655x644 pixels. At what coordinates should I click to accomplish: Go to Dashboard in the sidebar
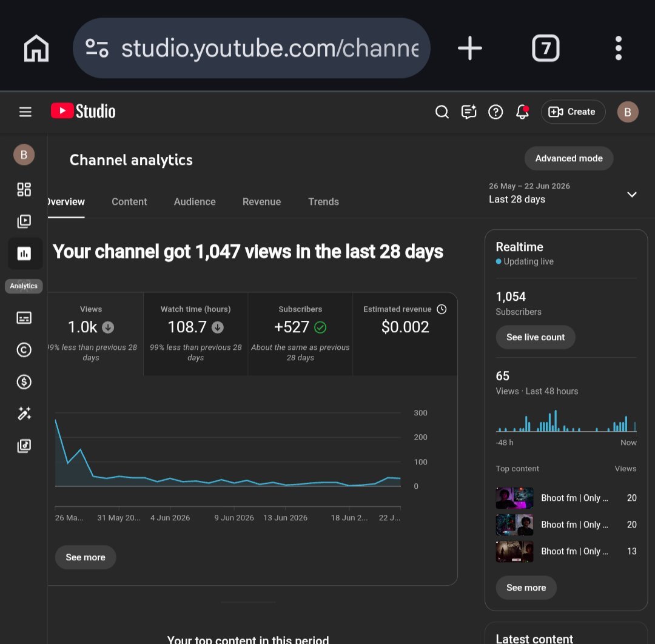(24, 190)
